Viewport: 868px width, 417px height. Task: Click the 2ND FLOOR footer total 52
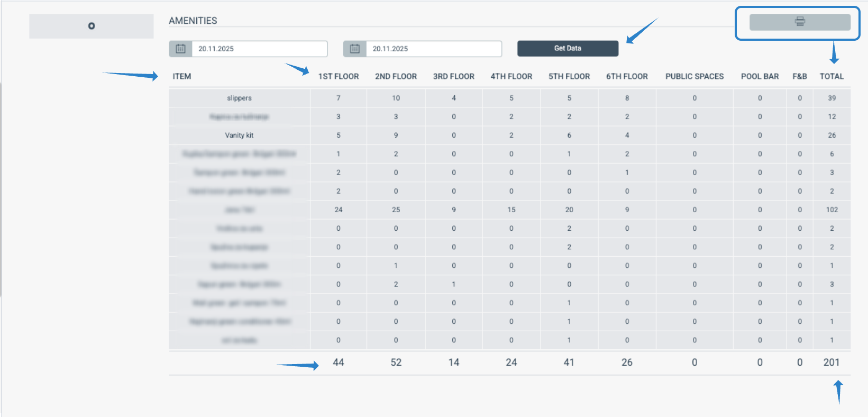point(396,362)
